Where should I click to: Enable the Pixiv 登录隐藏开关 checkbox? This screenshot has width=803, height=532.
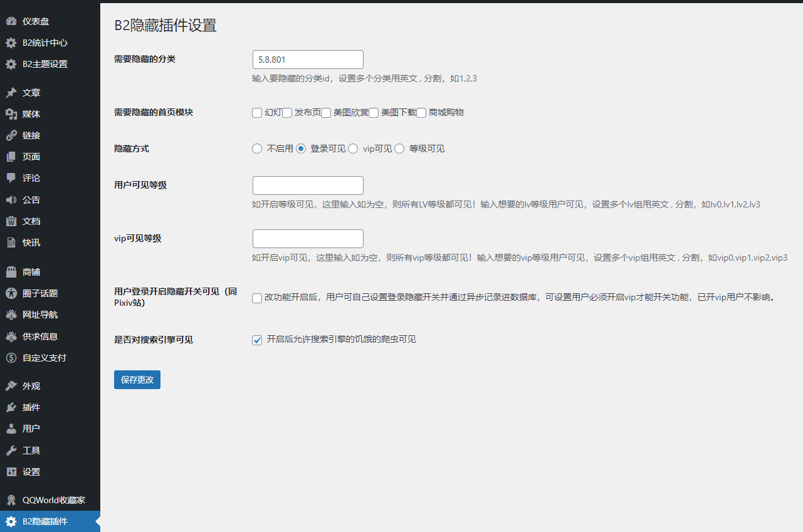[257, 298]
